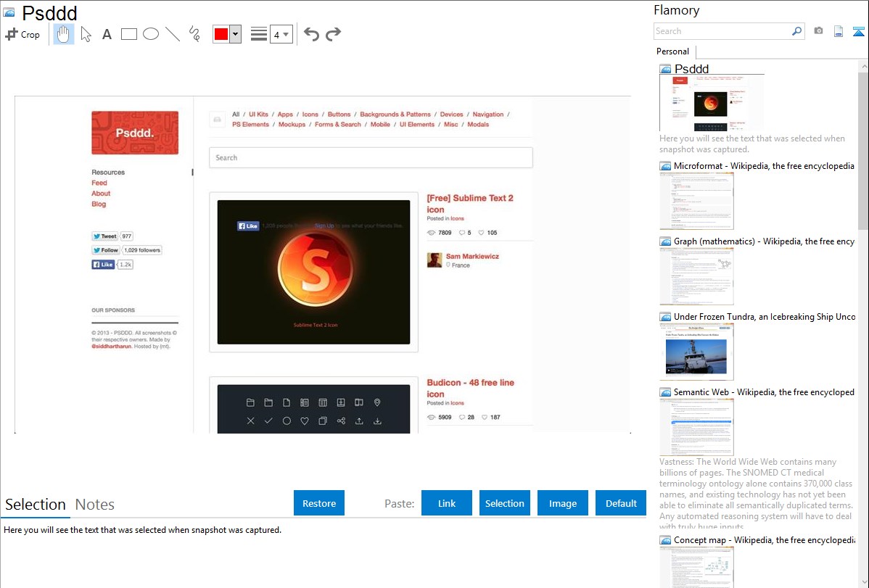Click the About link in snapshot
Screen dimensions: 869x588
tap(101, 194)
